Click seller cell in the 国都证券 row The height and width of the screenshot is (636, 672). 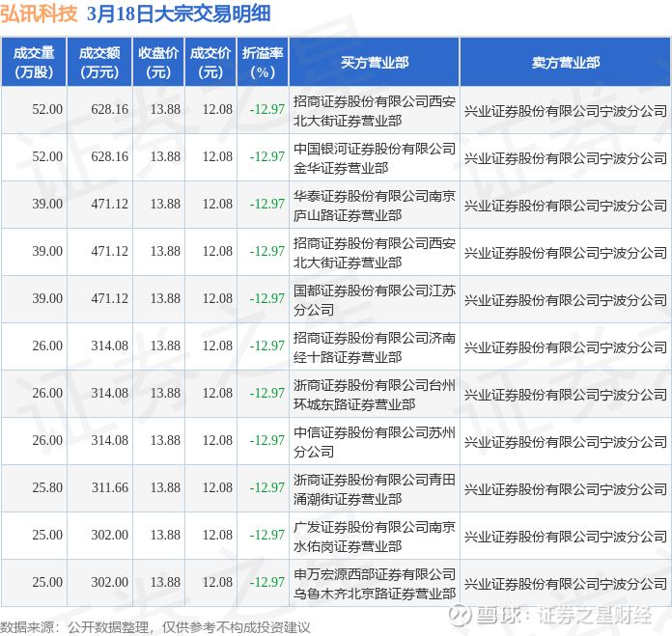pyautogui.click(x=565, y=300)
